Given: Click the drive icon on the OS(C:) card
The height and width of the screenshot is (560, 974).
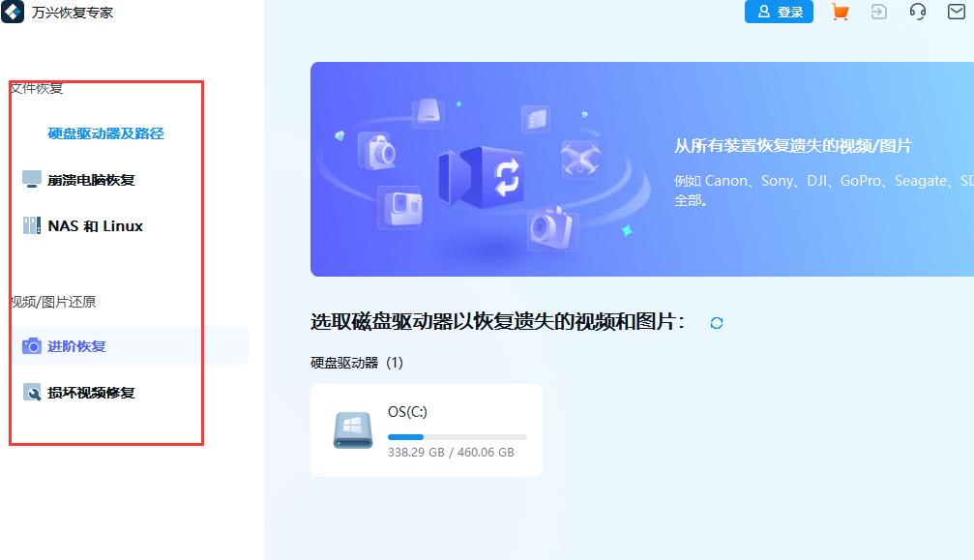Looking at the screenshot, I should [x=352, y=429].
